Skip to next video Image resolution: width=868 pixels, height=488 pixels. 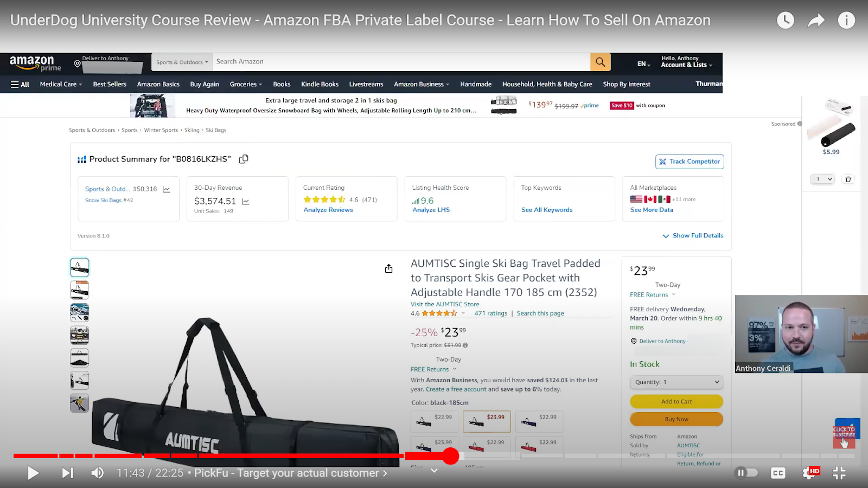click(67, 473)
